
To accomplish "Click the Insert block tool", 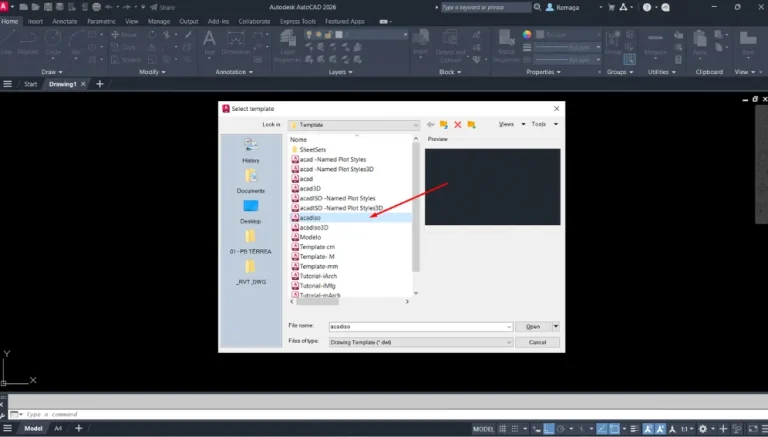I will [x=420, y=43].
